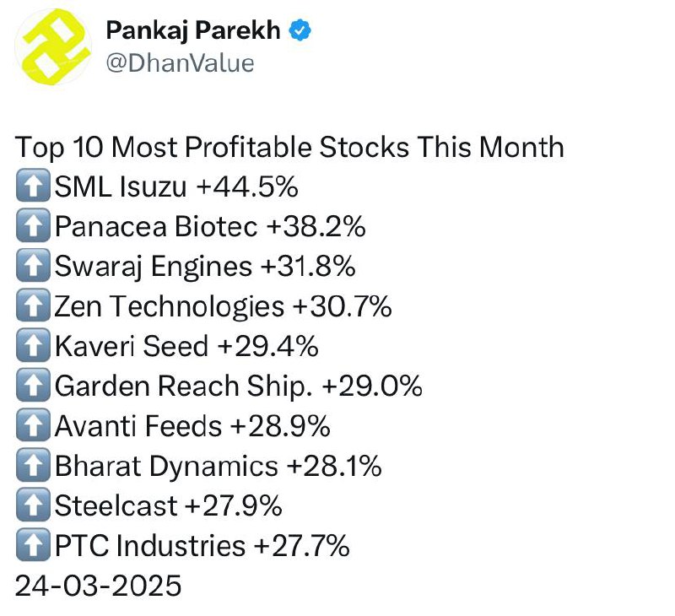Click the up arrow beside Steelcast
The image size is (675, 616).
[x=33, y=505]
